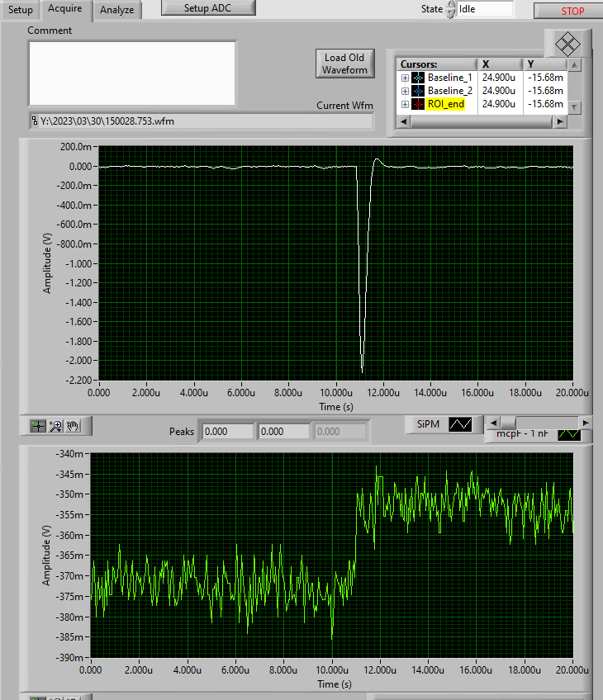Click the red ROI_end cursor icon
Viewport: 603px width, 700px height.
point(418,104)
